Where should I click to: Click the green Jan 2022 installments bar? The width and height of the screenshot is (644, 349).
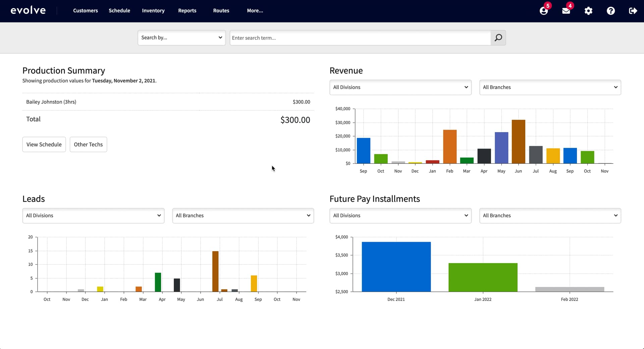(x=483, y=277)
